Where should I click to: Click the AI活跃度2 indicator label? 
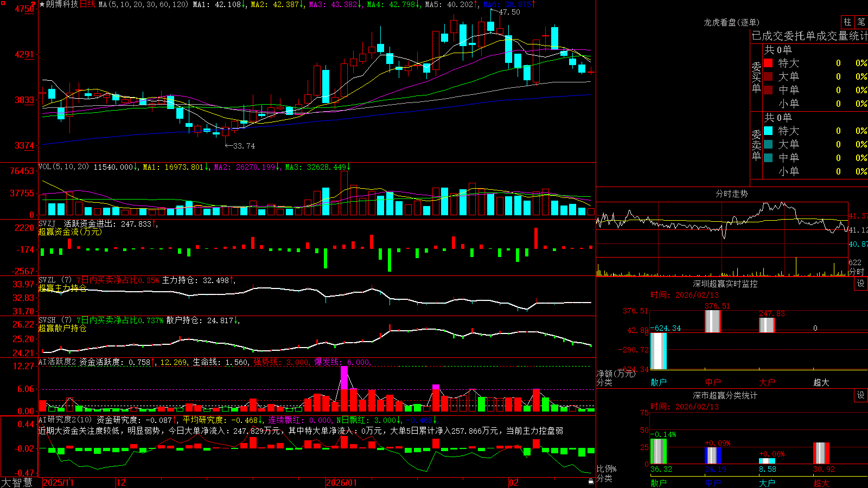tap(58, 362)
